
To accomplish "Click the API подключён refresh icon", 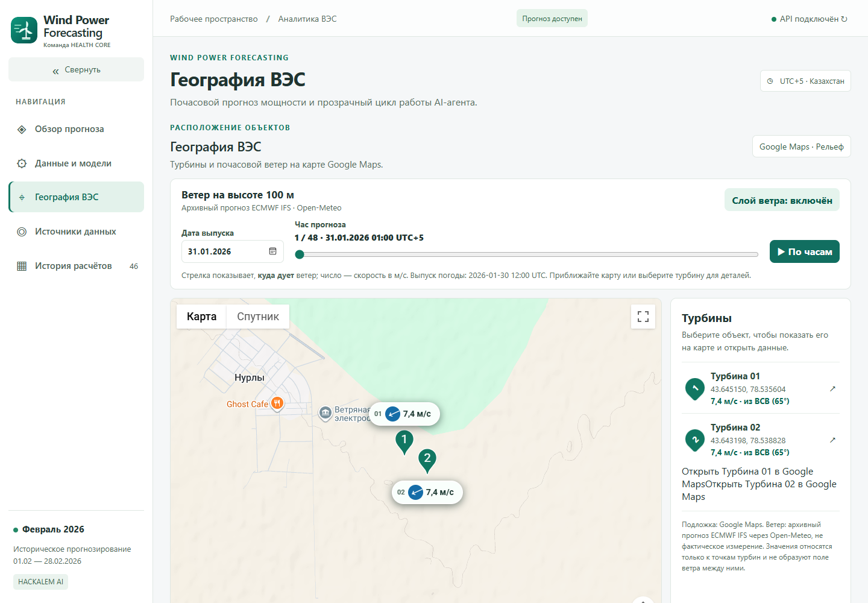I will (x=844, y=19).
